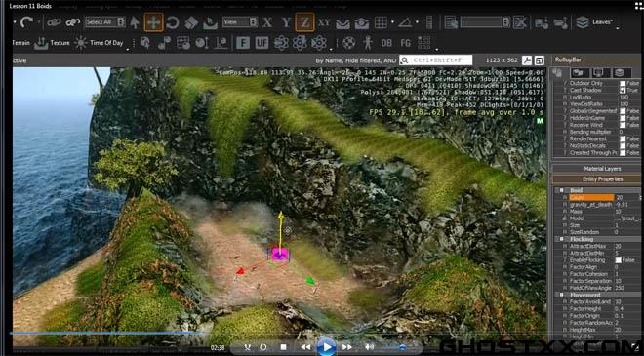Screen dimensions: 644x356
Task: Collapse the Movement property group
Action: click(561, 295)
